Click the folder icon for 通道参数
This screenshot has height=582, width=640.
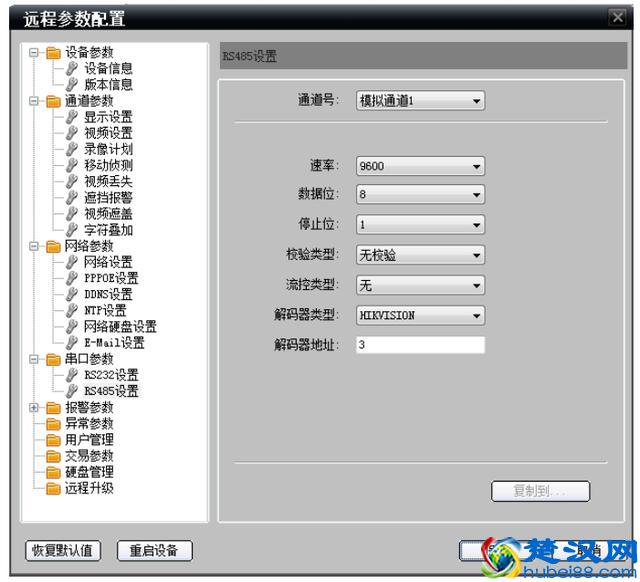tap(53, 101)
